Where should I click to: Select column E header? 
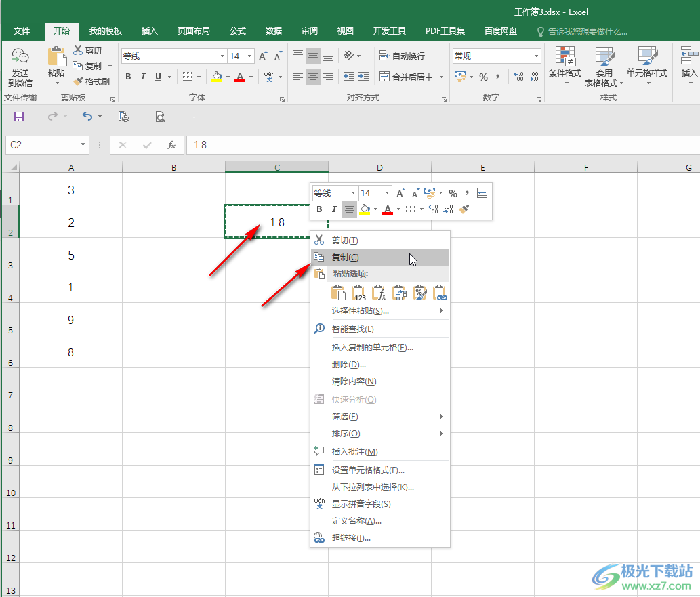482,167
